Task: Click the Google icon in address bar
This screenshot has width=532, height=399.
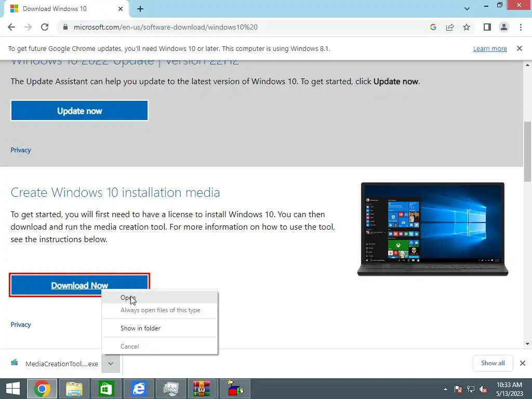Action: (x=433, y=27)
